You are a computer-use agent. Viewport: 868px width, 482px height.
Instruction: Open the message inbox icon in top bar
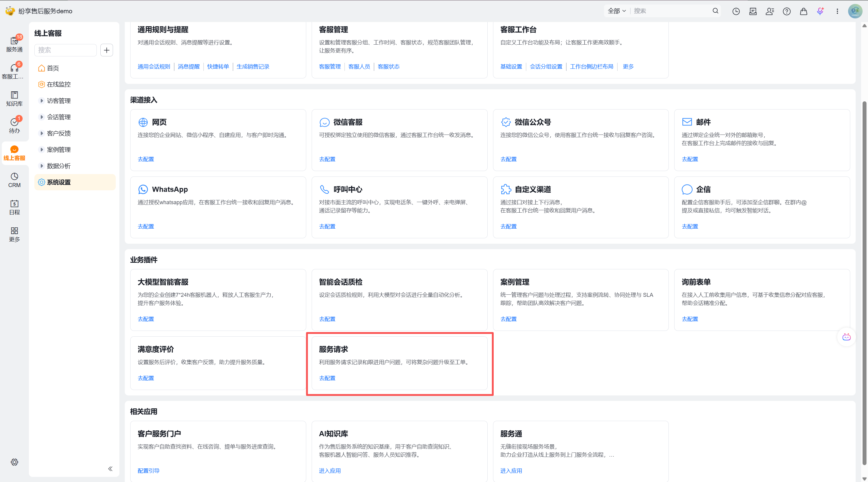(753, 11)
